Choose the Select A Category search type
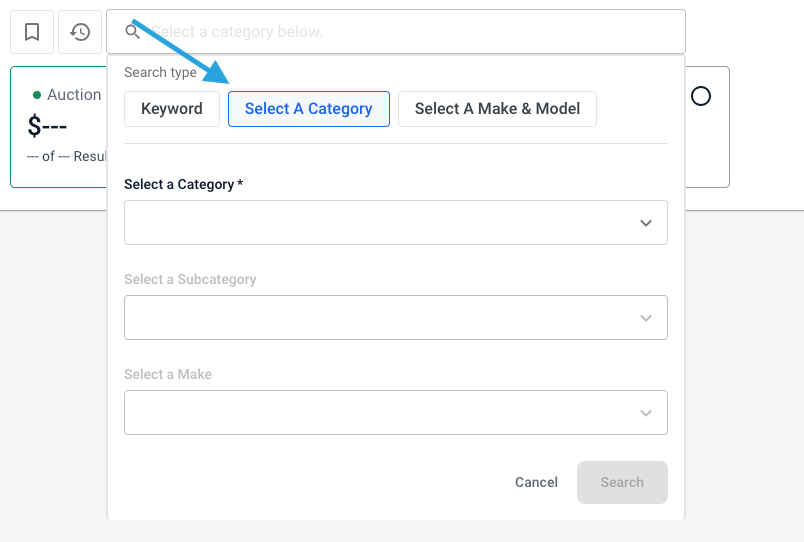 [308, 109]
